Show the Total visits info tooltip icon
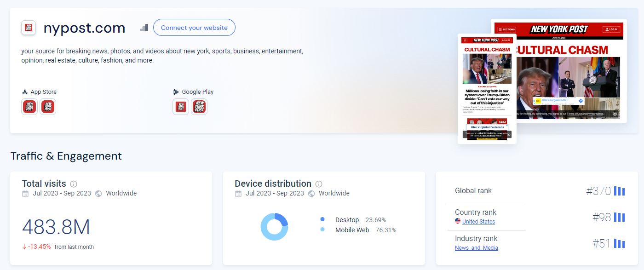The height and width of the screenshot is (270, 644). coord(74,184)
